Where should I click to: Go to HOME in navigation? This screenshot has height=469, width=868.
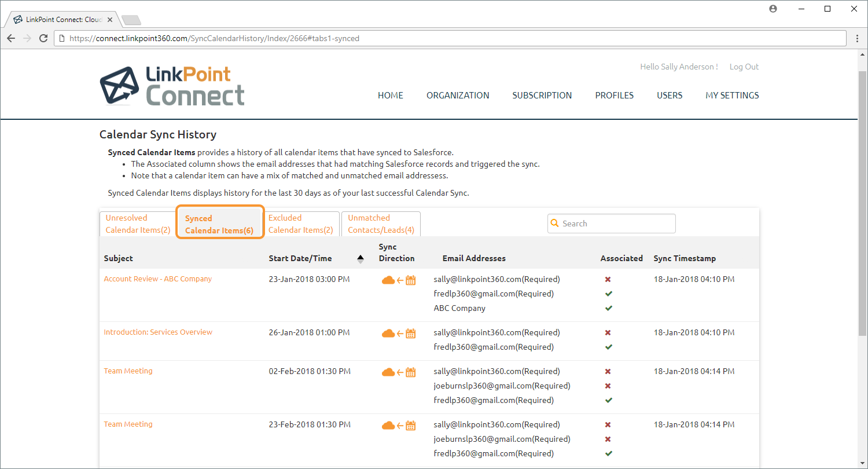[391, 96]
